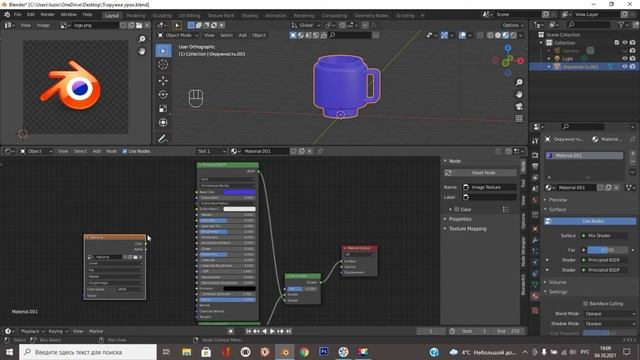Expand the Preview panel in material properties
This screenshot has width=640, height=360.
(557, 200)
